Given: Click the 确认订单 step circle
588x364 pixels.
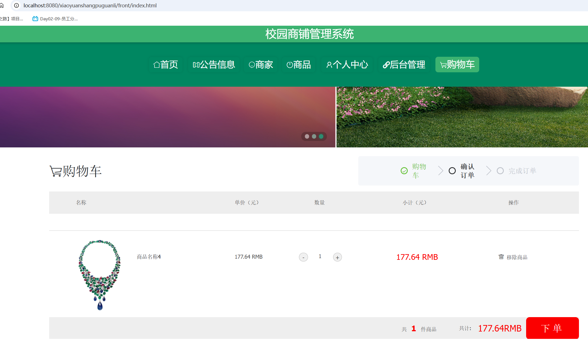Looking at the screenshot, I should pos(452,171).
